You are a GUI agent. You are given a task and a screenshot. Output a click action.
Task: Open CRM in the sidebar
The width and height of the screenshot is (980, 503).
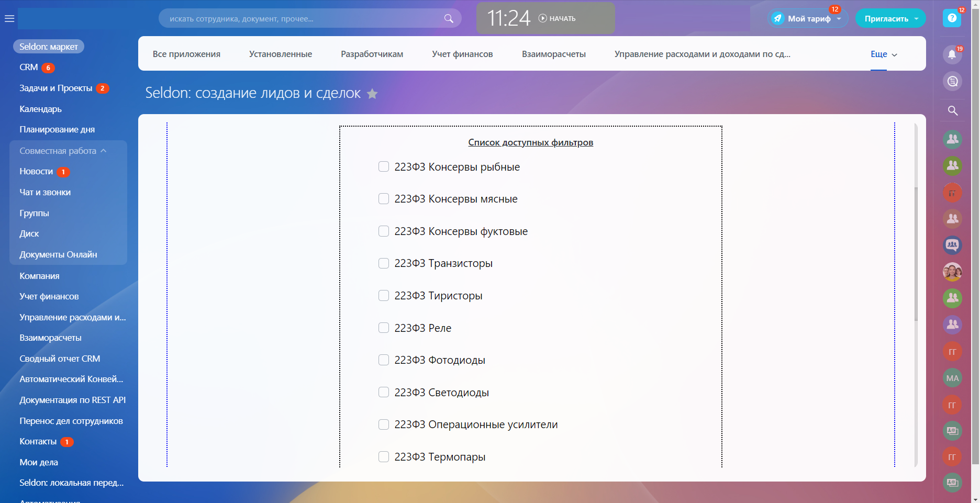click(x=29, y=67)
